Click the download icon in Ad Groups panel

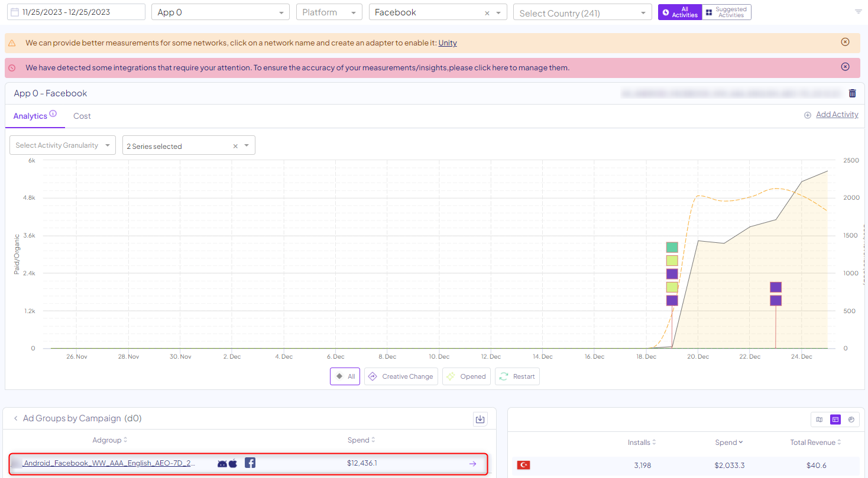point(480,419)
